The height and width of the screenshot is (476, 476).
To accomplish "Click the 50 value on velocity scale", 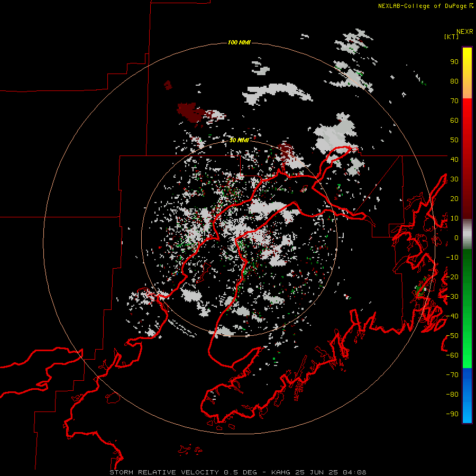I will click(x=454, y=140).
